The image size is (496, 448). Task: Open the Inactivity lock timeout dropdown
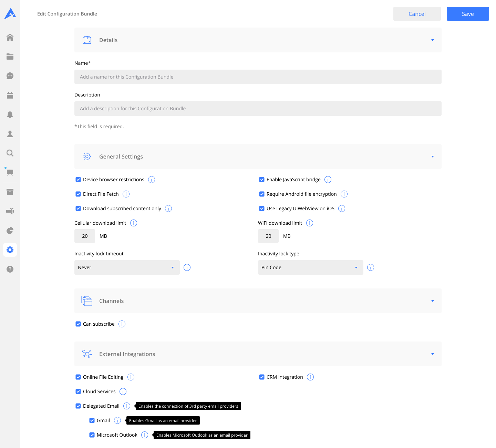tap(127, 267)
